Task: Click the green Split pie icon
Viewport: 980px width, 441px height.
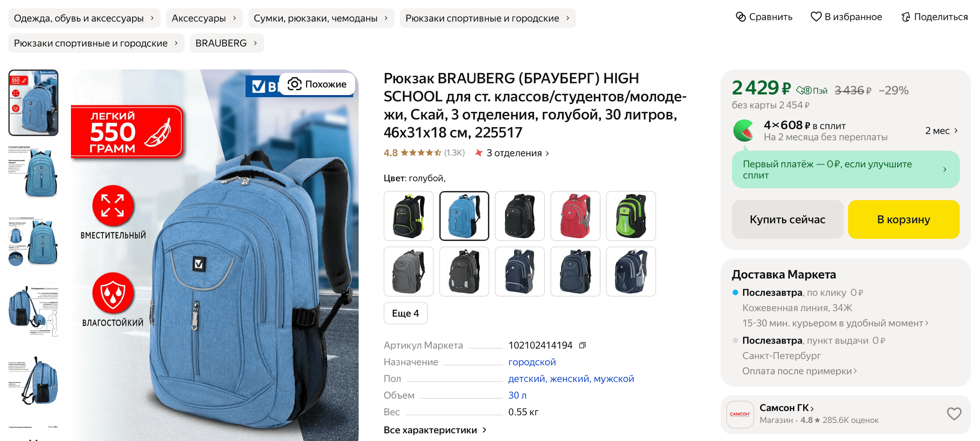Action: point(744,131)
